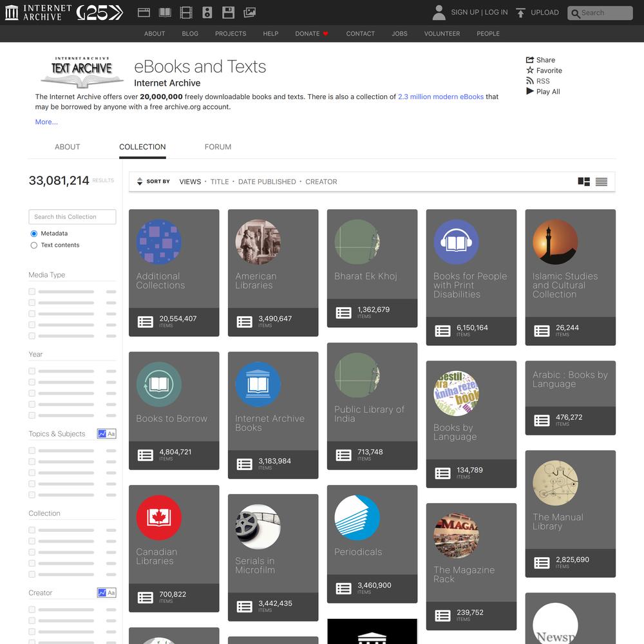
Task: Open 2.3 million modern eBooks link
Action: 440,97
